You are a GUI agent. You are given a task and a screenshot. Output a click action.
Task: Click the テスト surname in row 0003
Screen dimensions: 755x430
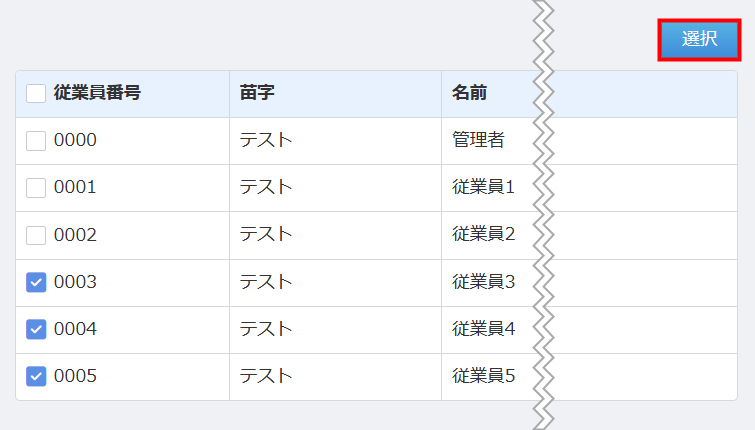point(266,283)
